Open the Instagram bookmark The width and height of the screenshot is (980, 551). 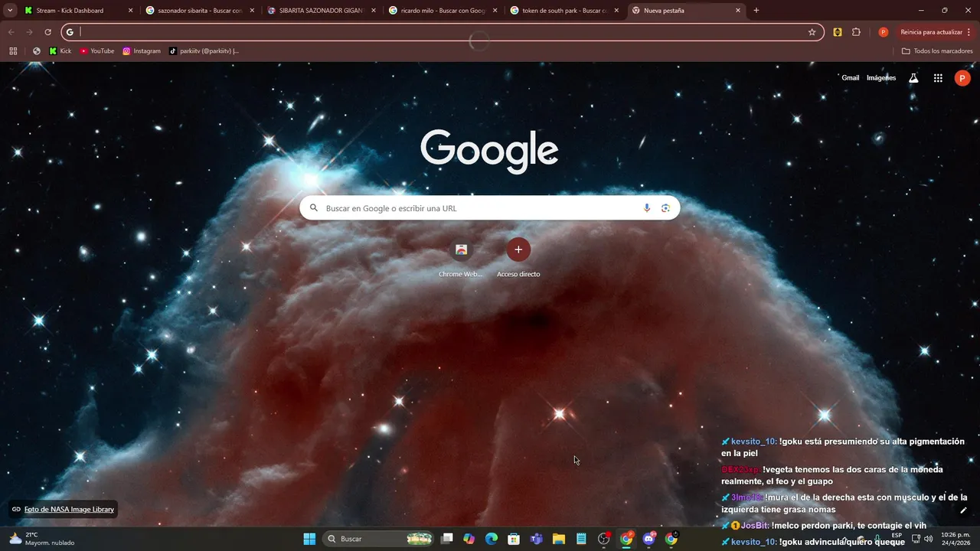pos(142,51)
